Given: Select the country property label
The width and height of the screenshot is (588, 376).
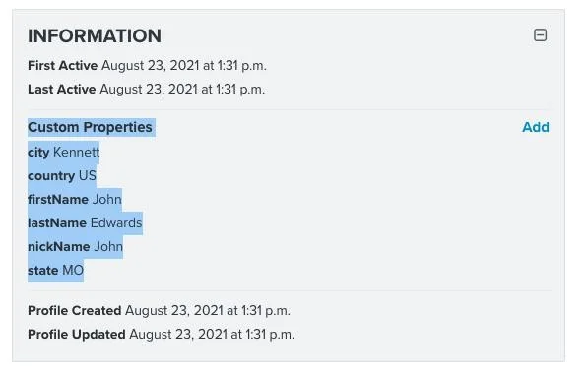Looking at the screenshot, I should coord(51,176).
